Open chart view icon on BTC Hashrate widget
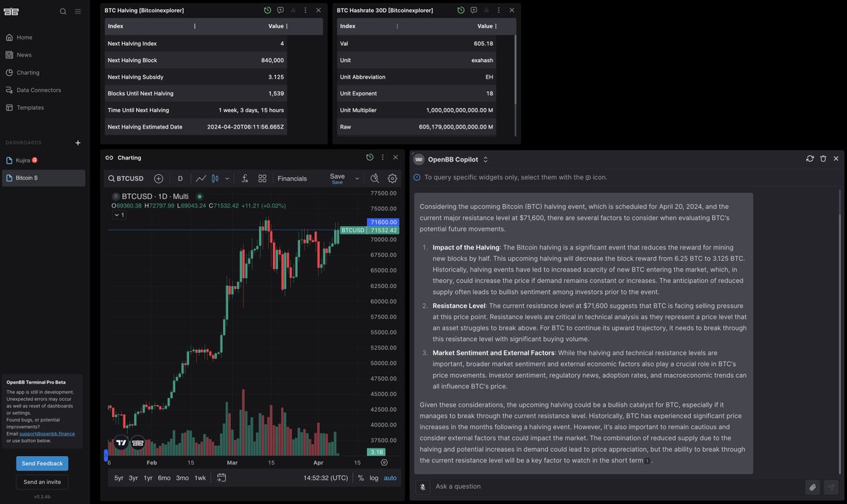Viewport: 847px width, 504px height. [x=486, y=11]
